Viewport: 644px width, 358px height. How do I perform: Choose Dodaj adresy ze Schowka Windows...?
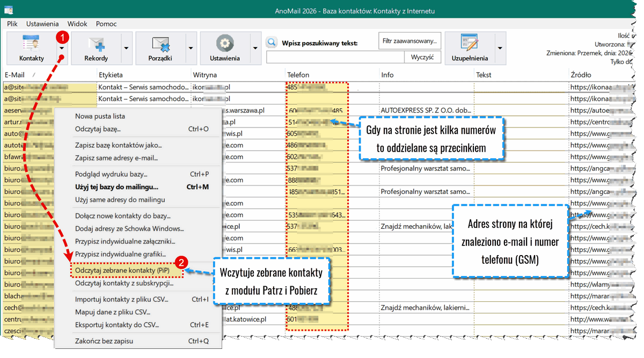[138, 229]
